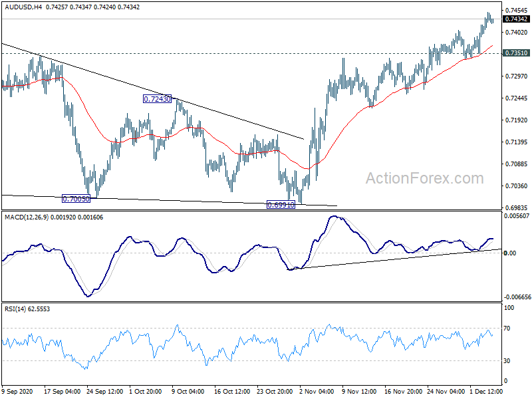The height and width of the screenshot is (399, 532).
Task: Click the 1 Dec 12:00 time marker
Action: pyautogui.click(x=486, y=392)
